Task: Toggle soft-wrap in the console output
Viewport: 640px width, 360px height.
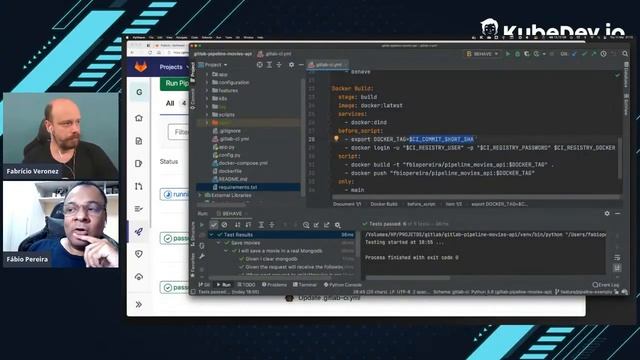Action: click(x=617, y=258)
